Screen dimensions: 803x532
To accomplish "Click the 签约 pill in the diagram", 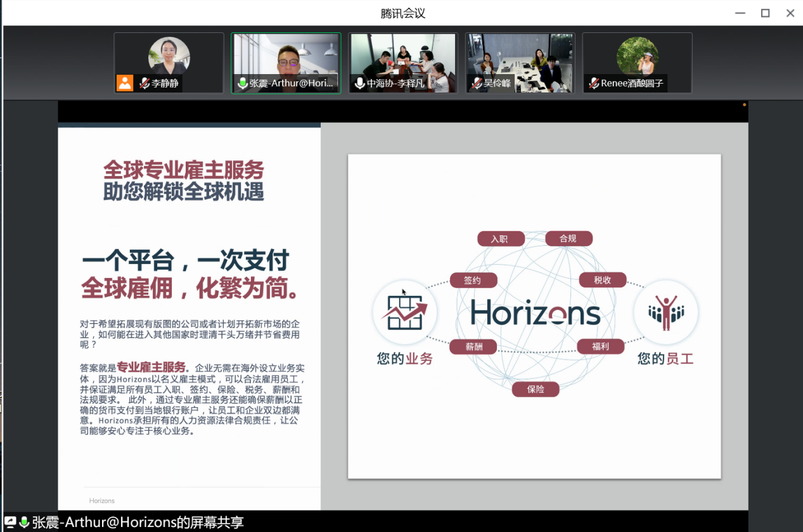I will click(473, 281).
